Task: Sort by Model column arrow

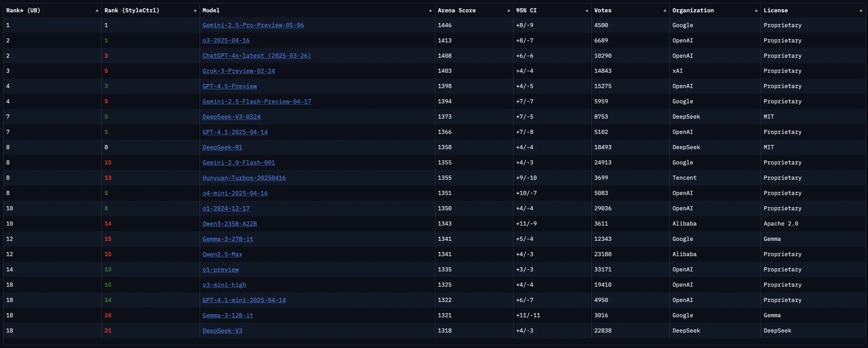Action: click(x=430, y=11)
